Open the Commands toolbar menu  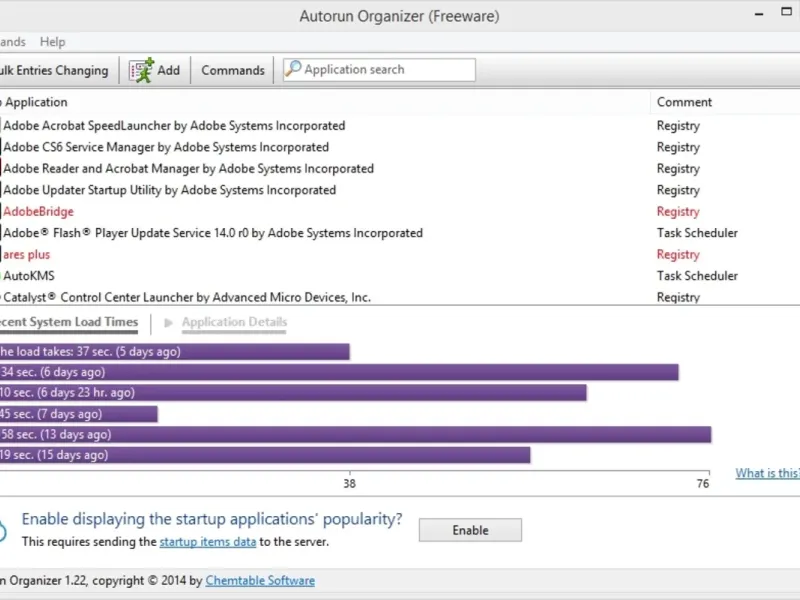point(233,70)
